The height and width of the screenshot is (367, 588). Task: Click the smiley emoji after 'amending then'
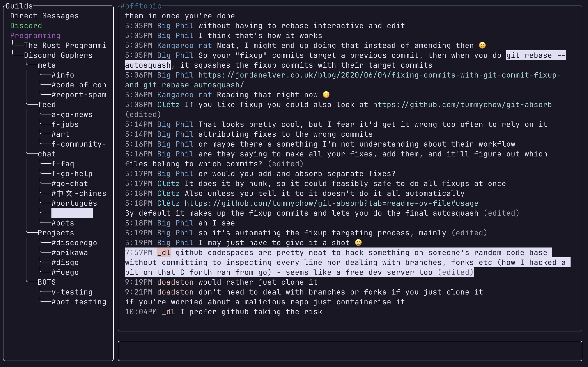point(482,45)
